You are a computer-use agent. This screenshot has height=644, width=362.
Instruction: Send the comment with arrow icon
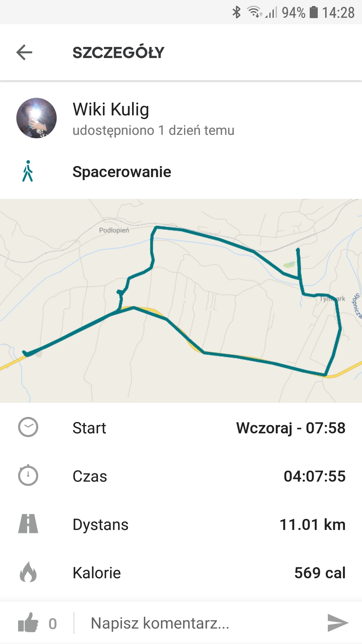(337, 623)
